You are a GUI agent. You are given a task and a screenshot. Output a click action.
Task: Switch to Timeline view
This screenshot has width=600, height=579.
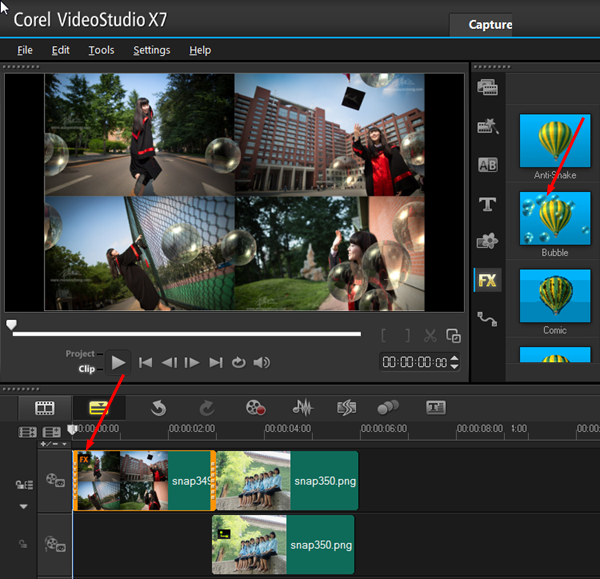pyautogui.click(x=100, y=408)
